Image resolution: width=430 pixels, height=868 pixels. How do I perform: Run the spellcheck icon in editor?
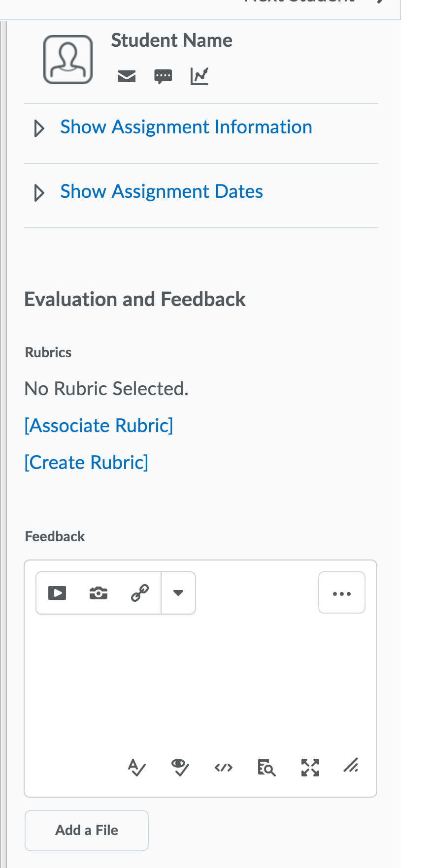pos(136,767)
